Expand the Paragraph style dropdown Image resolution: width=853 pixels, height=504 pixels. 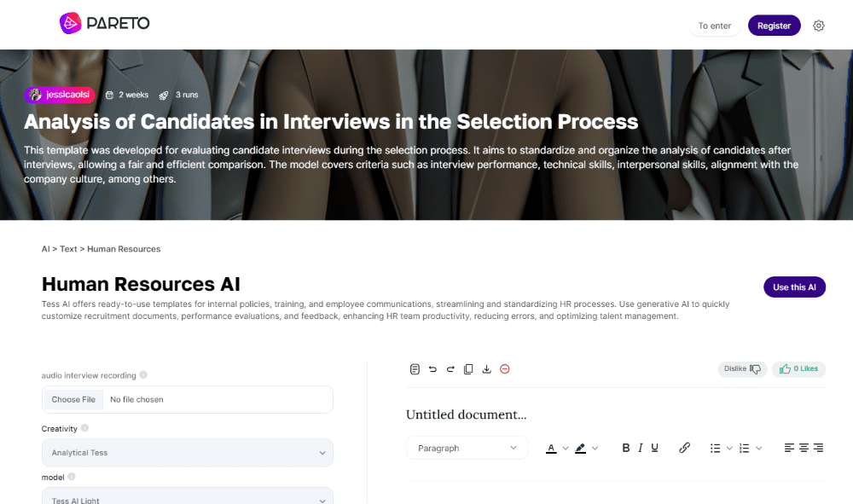[467, 448]
